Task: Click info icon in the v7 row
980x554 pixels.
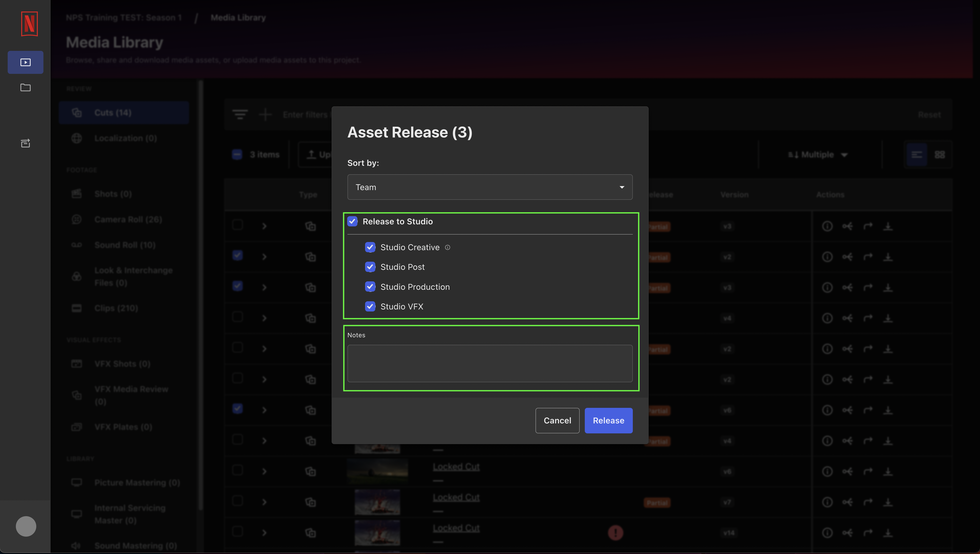Action: (827, 502)
